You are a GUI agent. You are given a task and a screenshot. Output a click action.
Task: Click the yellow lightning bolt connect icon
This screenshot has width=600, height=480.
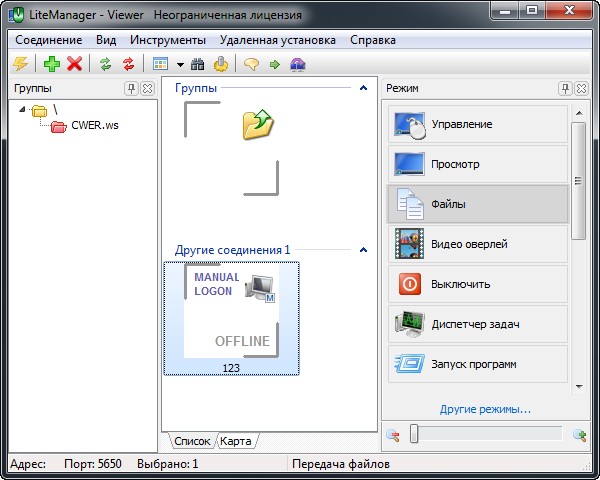coord(20,64)
